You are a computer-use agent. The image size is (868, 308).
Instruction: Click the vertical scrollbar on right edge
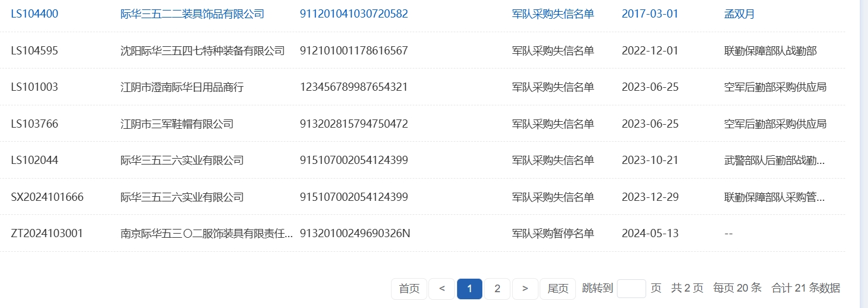(863, 154)
